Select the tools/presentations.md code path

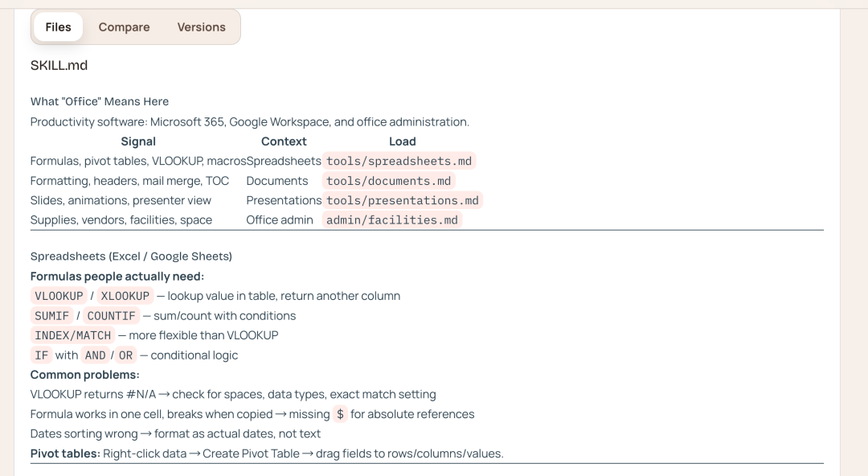coord(402,200)
